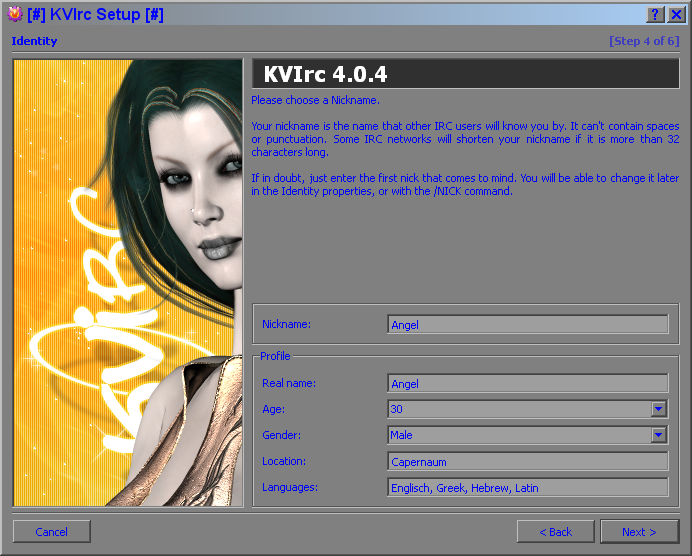Edit the Languages text field

point(528,488)
